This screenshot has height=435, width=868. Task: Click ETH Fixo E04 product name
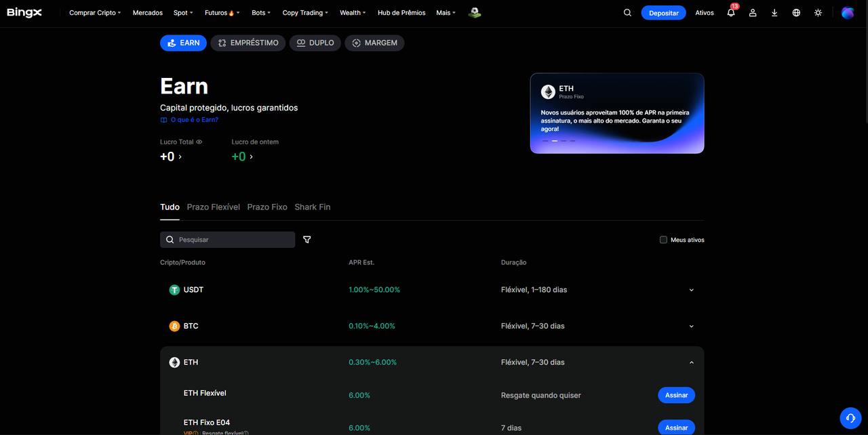pyautogui.click(x=207, y=423)
